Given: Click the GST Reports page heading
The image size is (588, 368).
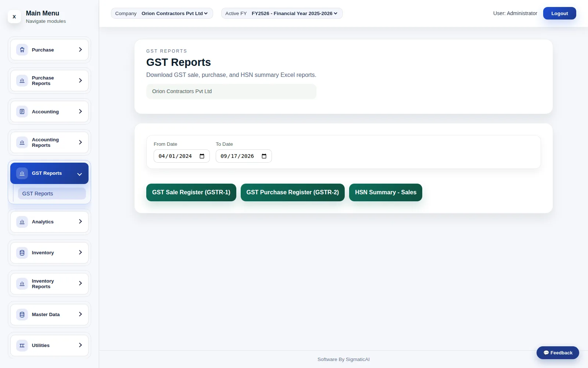Looking at the screenshot, I should click(x=179, y=62).
